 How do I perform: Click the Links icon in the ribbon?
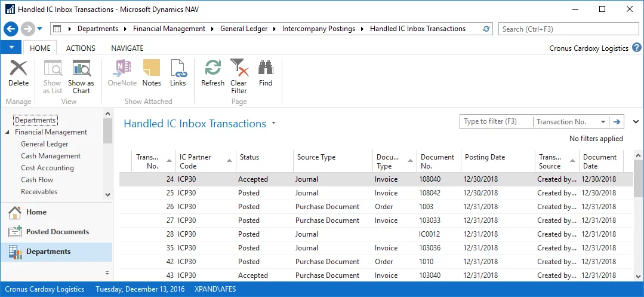click(x=178, y=74)
